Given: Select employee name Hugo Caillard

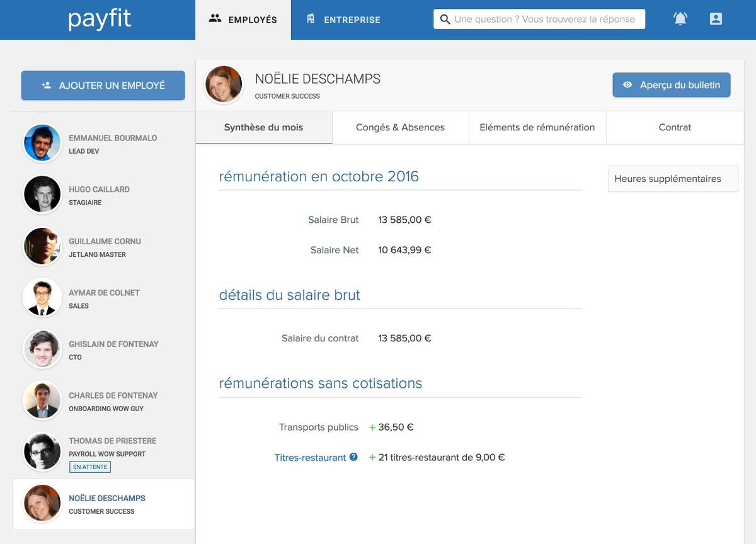Looking at the screenshot, I should 99,190.
